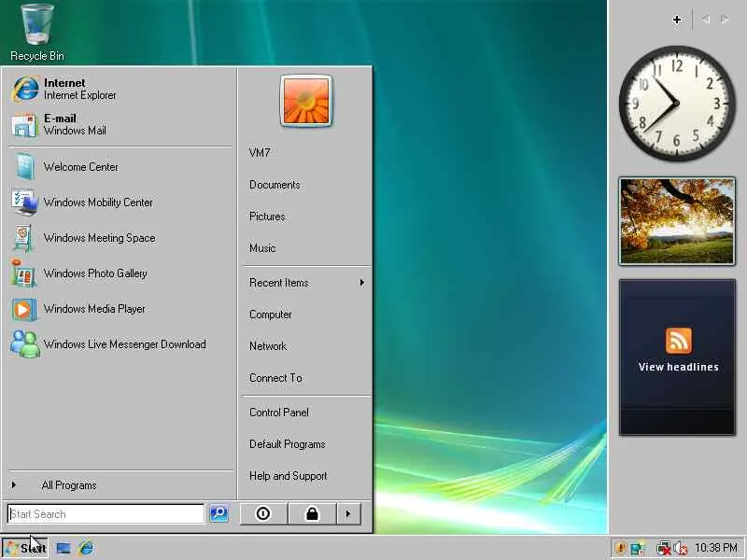The width and height of the screenshot is (747, 560).
Task: Open Music folder
Action: click(306, 248)
